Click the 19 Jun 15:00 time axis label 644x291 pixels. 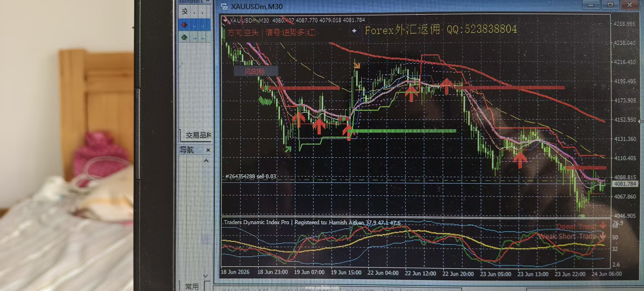tap(346, 272)
